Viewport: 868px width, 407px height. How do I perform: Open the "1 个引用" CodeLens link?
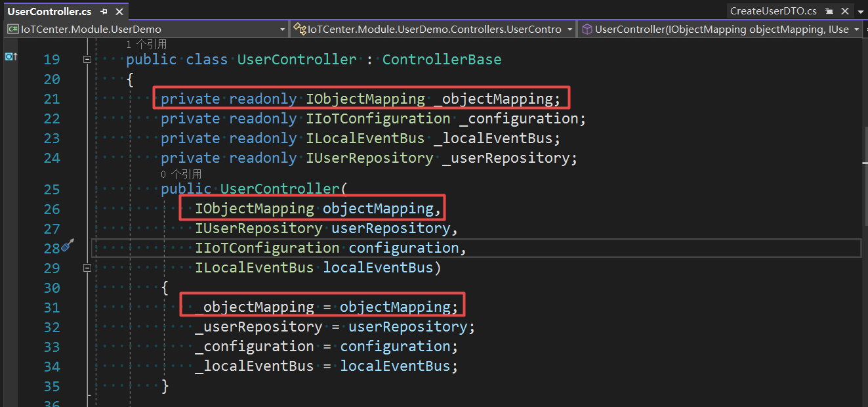tap(146, 44)
